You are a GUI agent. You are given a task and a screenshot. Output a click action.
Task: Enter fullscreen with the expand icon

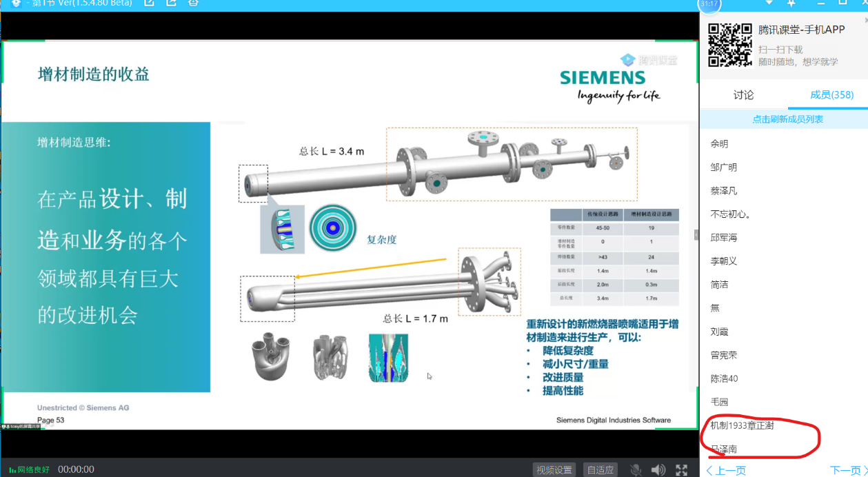[681, 469]
